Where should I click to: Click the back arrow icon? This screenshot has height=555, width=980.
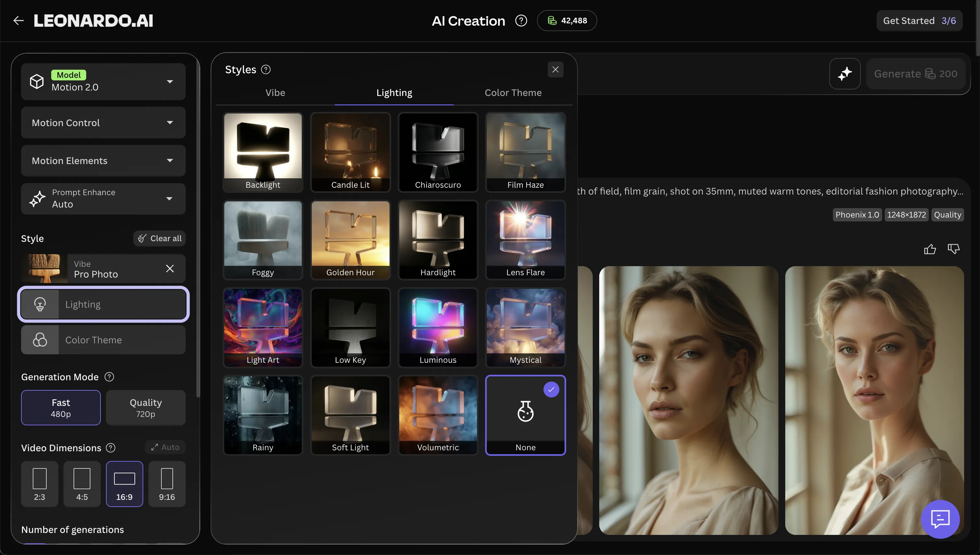(18, 20)
